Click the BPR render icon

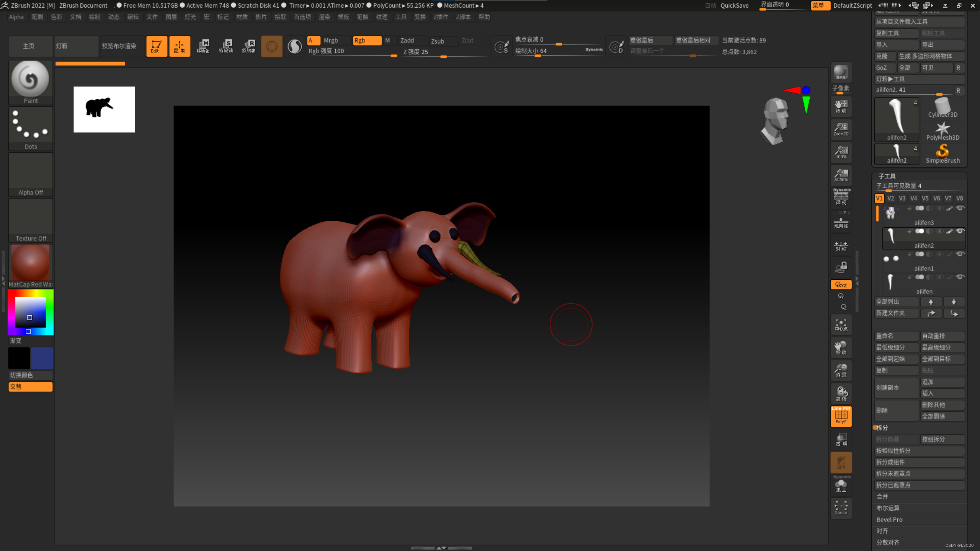841,72
